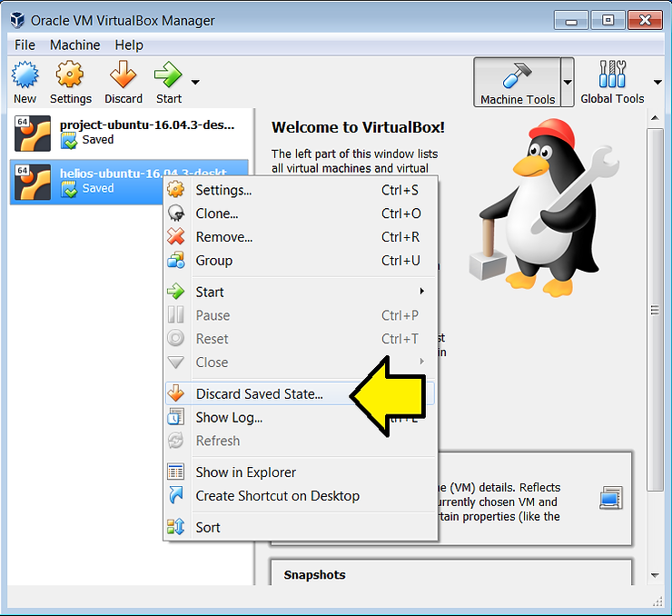Click Remove in the context menu
Image resolution: width=672 pixels, height=616 pixels.
[224, 237]
